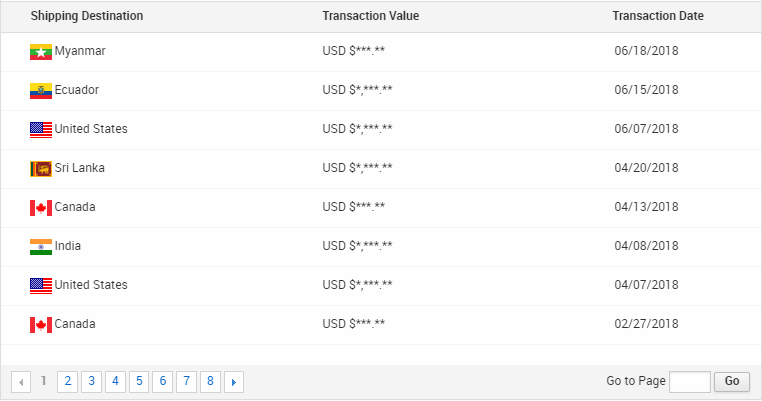Viewport: 762px width, 401px height.
Task: Click the previous page left arrow
Action: tap(20, 381)
